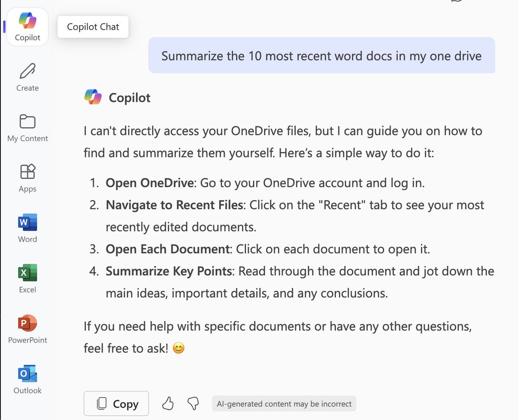This screenshot has width=518, height=420.
Task: Click 'Summarize Key Points' step text
Action: click(x=169, y=271)
